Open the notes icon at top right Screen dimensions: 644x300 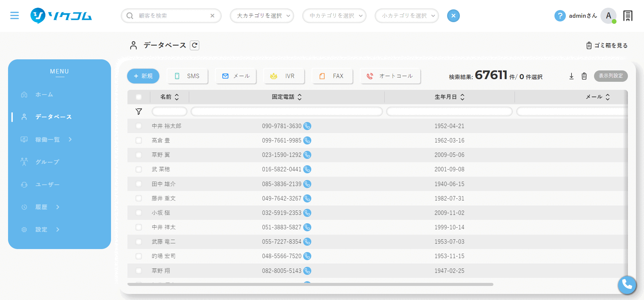tap(628, 16)
